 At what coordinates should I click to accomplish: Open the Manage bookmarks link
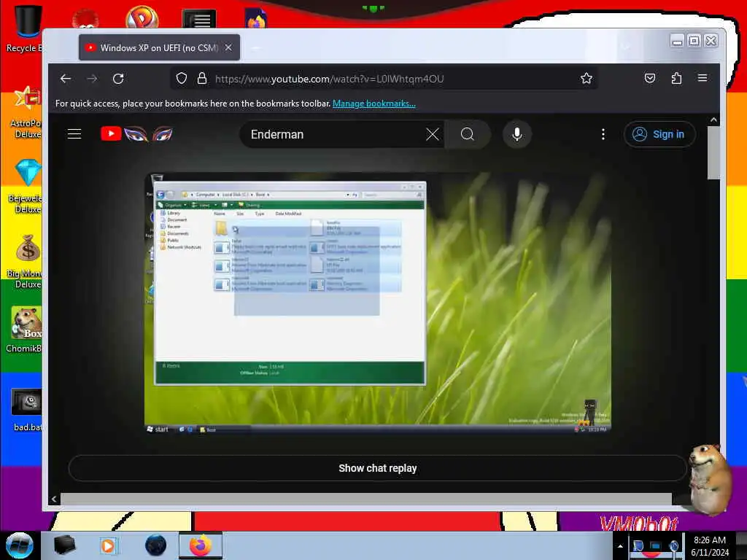(x=374, y=104)
